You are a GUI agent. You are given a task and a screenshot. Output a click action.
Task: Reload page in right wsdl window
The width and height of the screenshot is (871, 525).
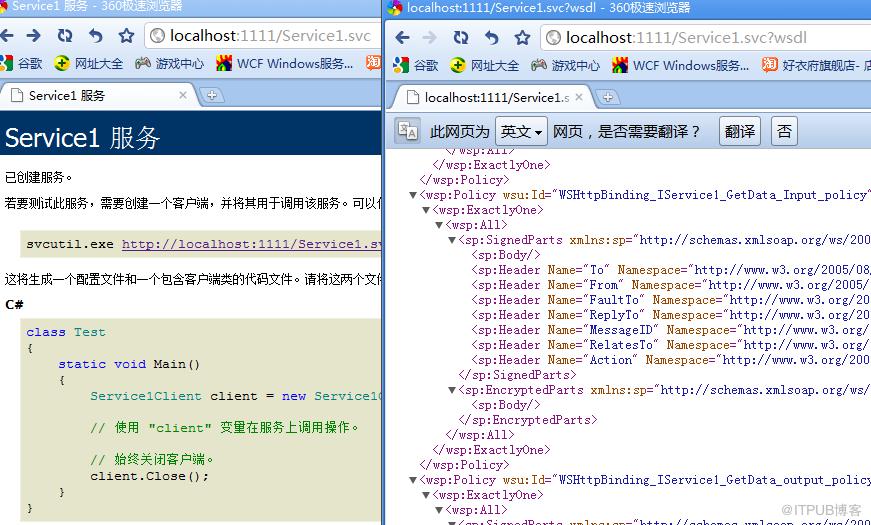460,38
